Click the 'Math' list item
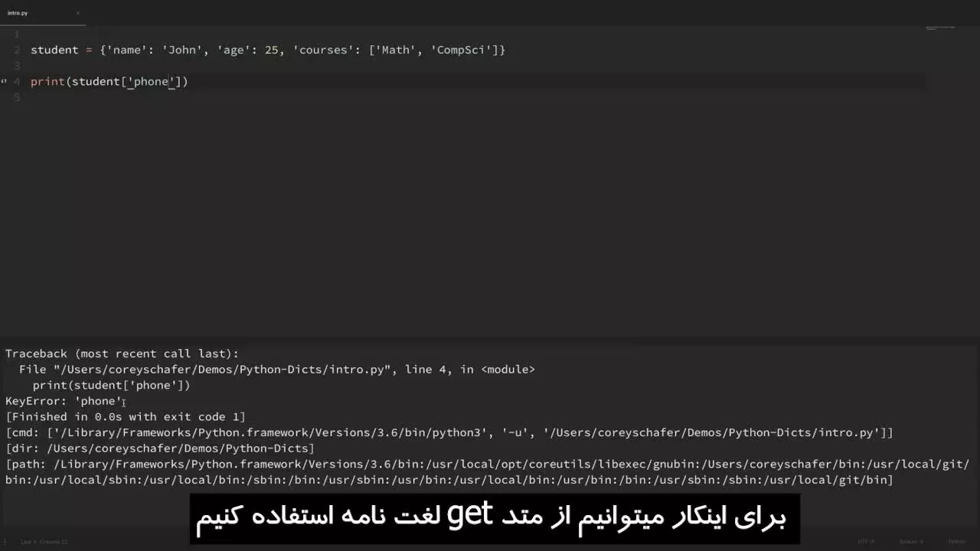Image resolution: width=980 pixels, height=551 pixels. click(396, 50)
